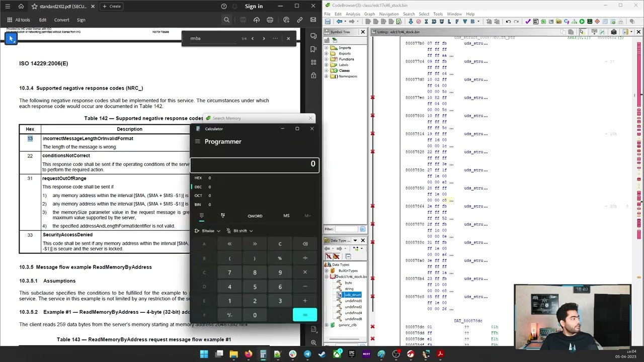Select uds_struct in Data Type Manager

(x=352, y=295)
